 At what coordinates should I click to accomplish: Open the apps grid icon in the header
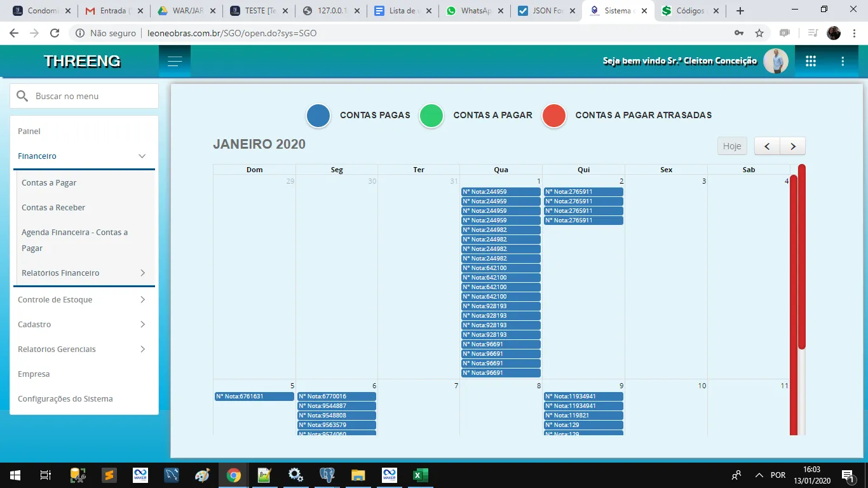coord(811,61)
